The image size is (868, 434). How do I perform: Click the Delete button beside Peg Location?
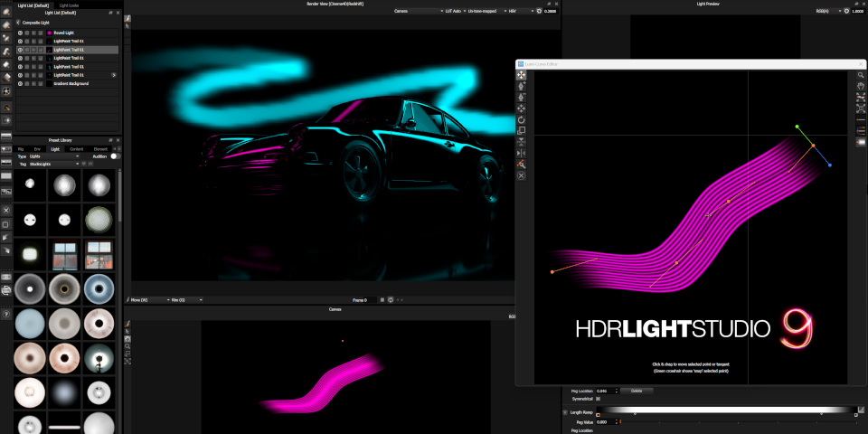click(636, 391)
